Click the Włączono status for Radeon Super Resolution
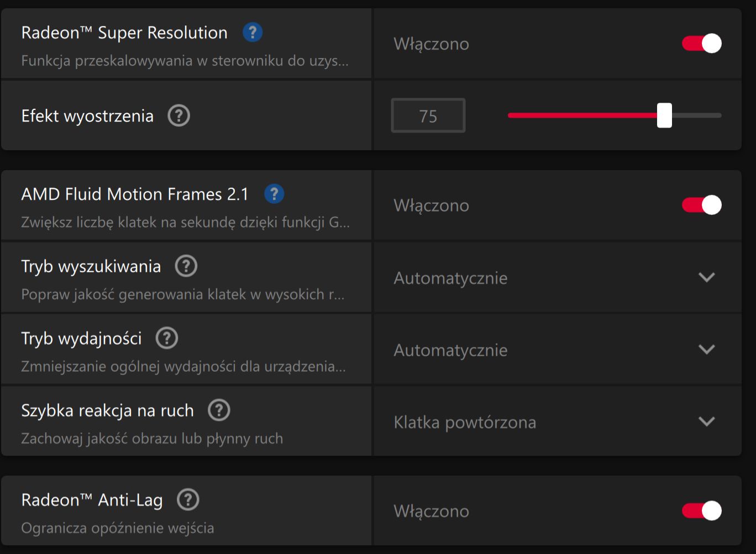This screenshot has height=554, width=756. [432, 44]
